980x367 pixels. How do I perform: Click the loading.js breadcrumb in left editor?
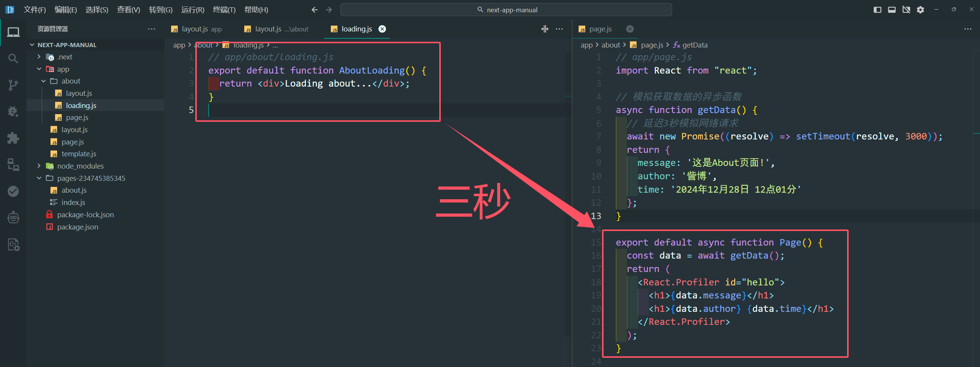249,45
